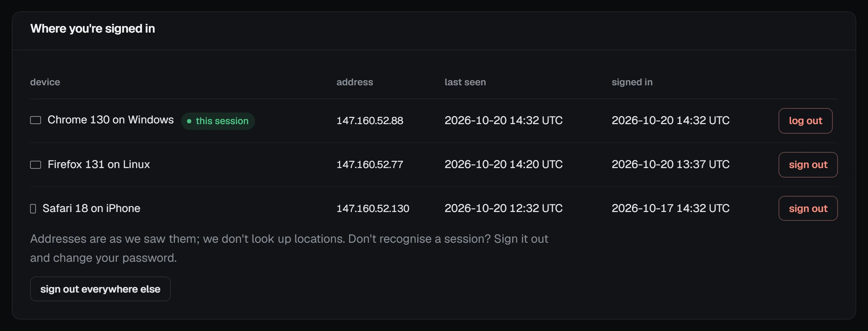Screen dimensions: 868x331
Task: Click IP address 147.160.52.130
Action: click(x=373, y=208)
